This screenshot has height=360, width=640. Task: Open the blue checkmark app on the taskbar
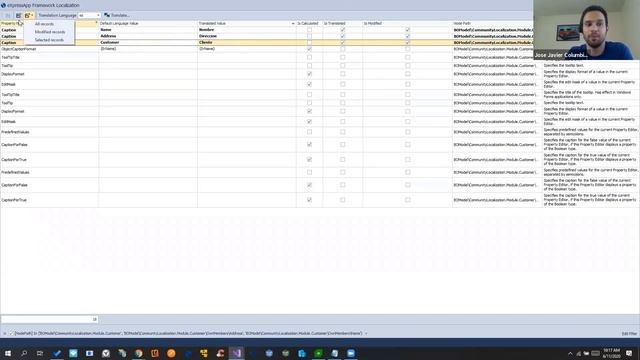coord(57,353)
